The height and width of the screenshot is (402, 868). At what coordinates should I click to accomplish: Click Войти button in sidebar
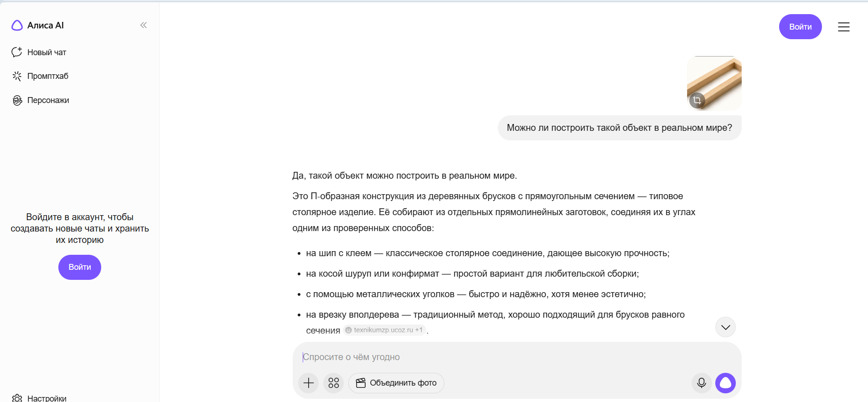(x=80, y=267)
